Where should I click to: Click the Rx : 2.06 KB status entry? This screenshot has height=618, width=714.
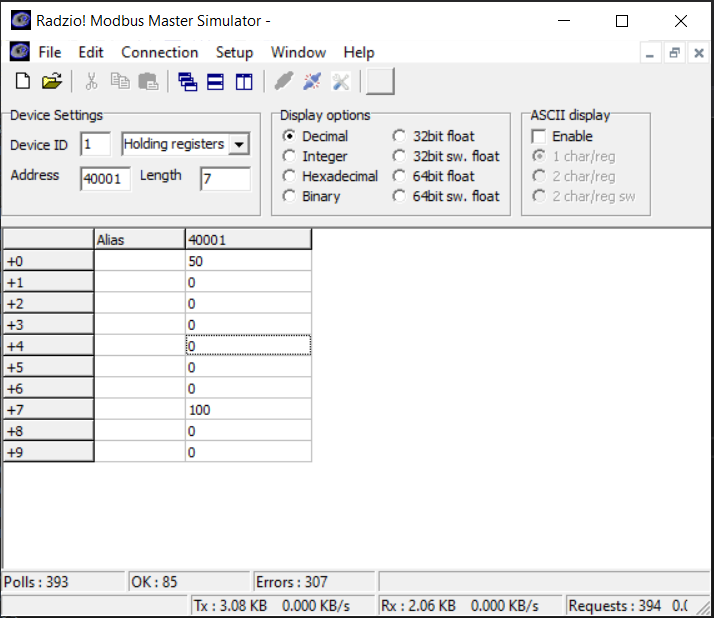coord(470,606)
